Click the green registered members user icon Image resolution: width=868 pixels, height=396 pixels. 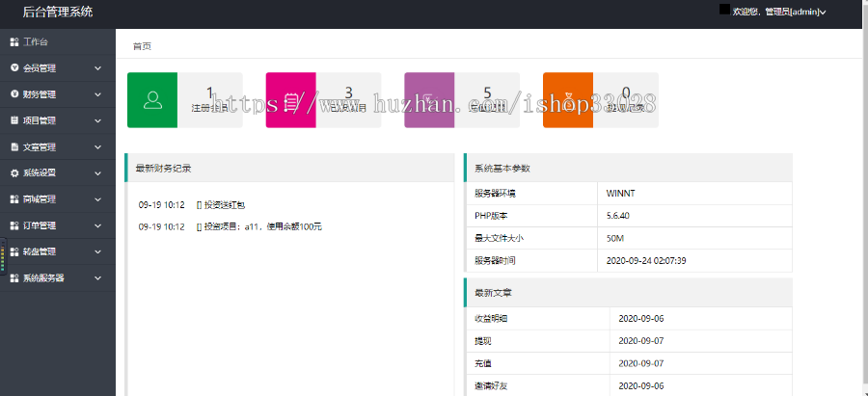[x=152, y=100]
